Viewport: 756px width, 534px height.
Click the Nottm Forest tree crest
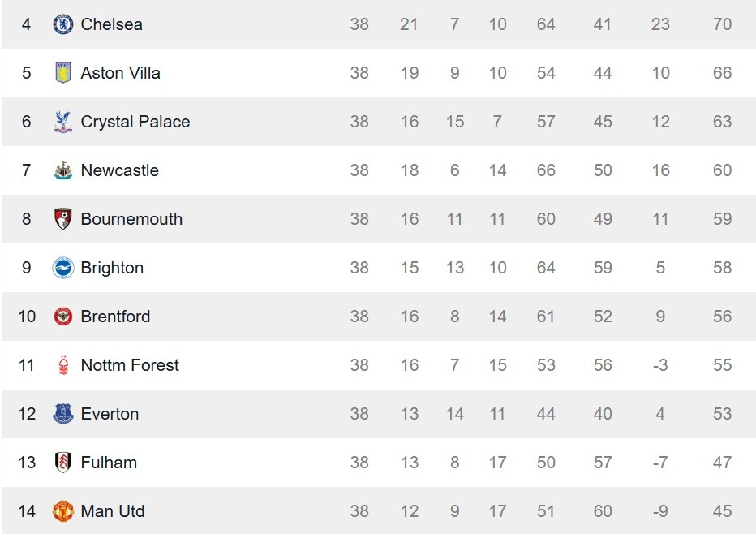pos(62,365)
